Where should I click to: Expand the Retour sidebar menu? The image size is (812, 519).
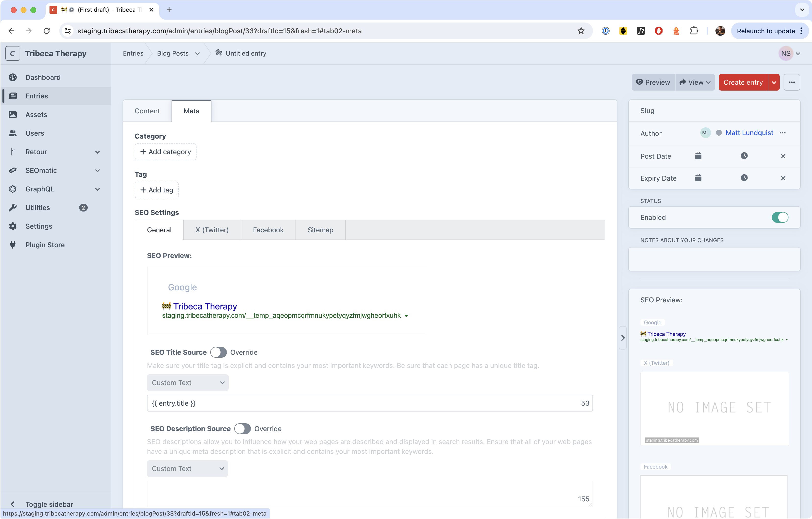pos(98,152)
